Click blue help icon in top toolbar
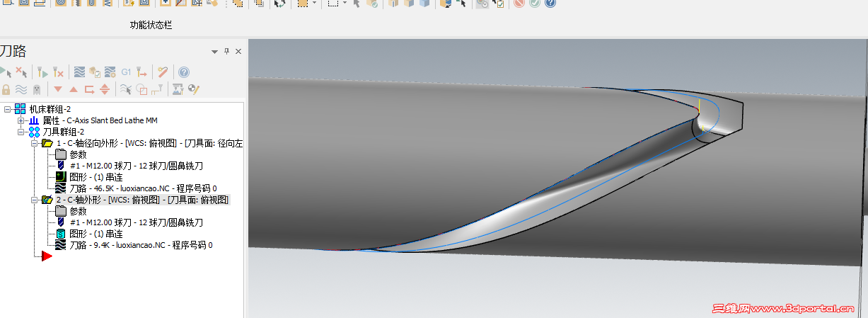The height and width of the screenshot is (318, 868). pyautogui.click(x=550, y=4)
